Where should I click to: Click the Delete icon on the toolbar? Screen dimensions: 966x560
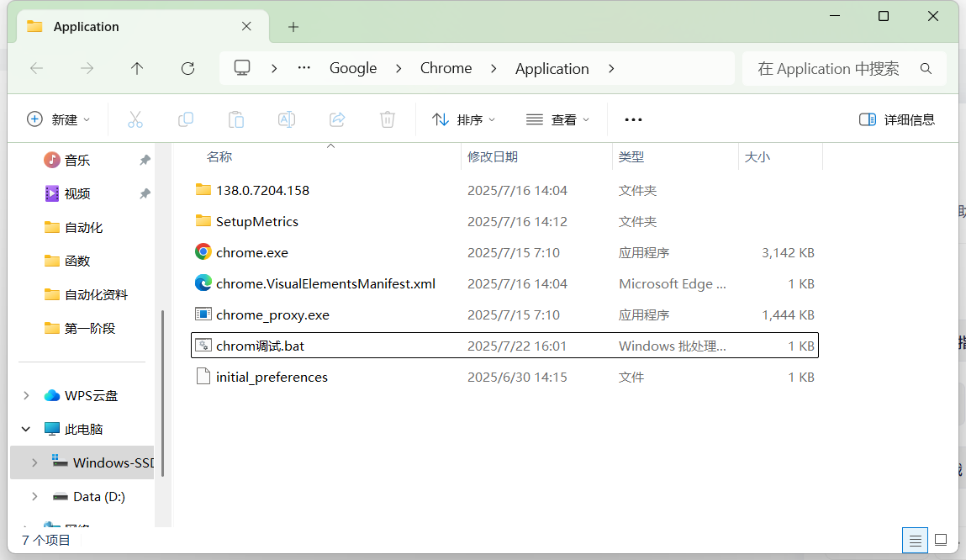coord(387,119)
